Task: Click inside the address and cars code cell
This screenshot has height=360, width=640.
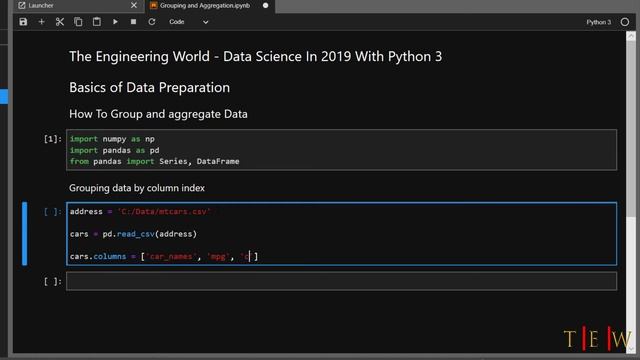Action: pos(342,234)
